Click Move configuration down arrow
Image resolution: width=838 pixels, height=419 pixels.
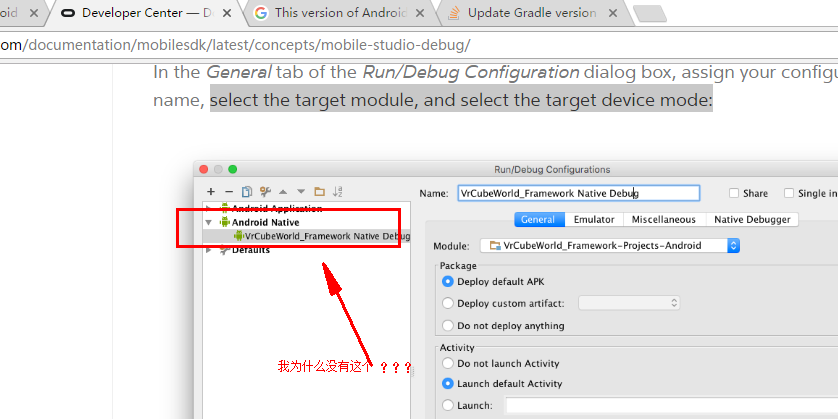pyautogui.click(x=301, y=191)
